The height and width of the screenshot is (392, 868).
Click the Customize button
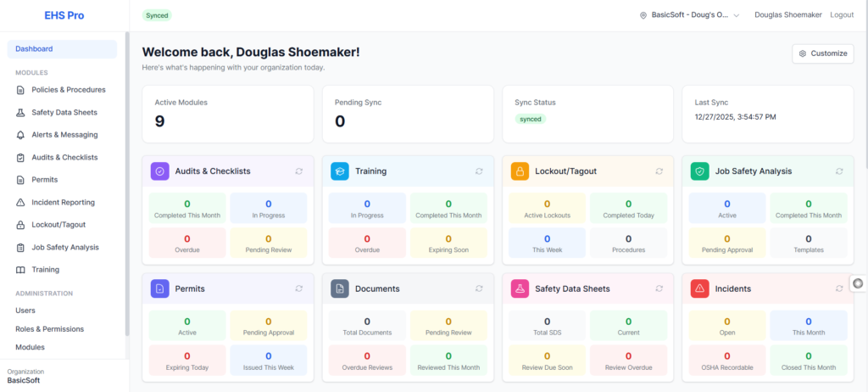pyautogui.click(x=822, y=53)
